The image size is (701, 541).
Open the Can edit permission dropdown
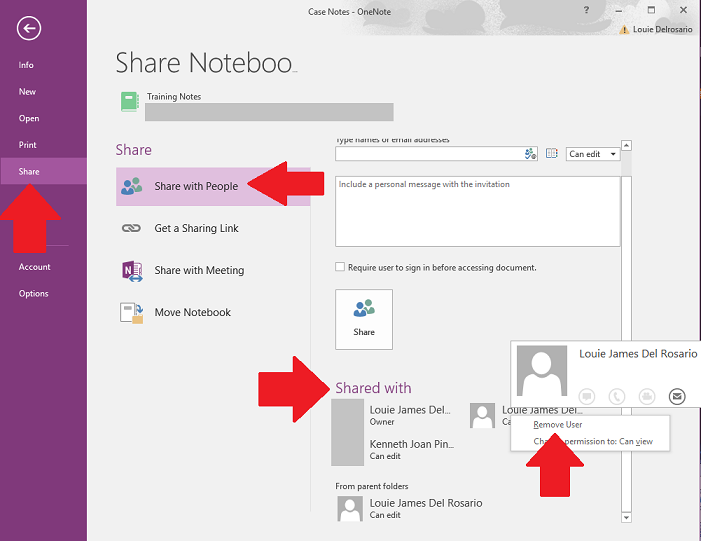click(x=593, y=154)
